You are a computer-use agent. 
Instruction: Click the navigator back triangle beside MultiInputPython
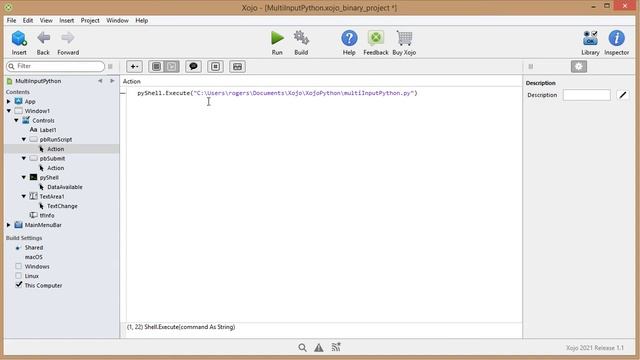tap(100, 81)
